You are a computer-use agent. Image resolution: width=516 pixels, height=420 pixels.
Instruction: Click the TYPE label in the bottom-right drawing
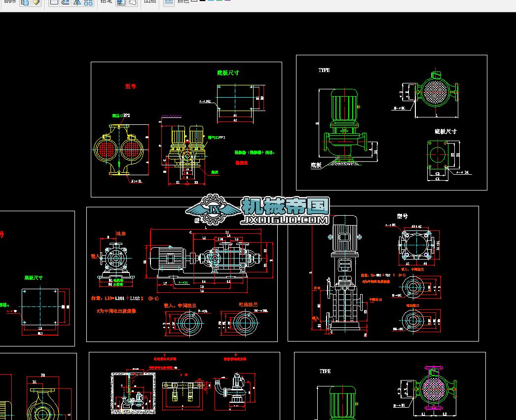[325, 371]
